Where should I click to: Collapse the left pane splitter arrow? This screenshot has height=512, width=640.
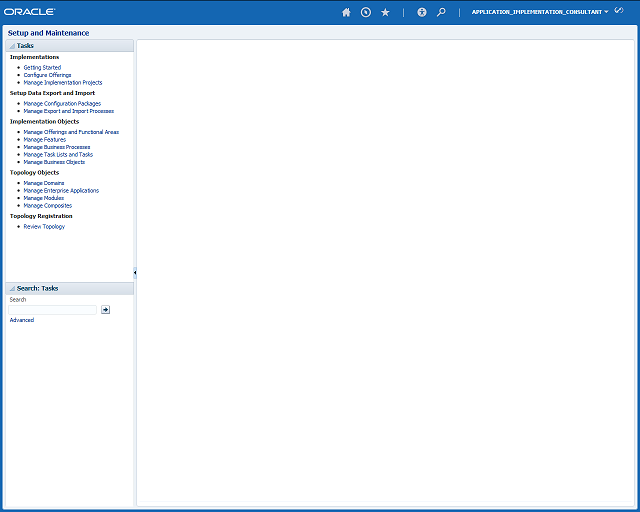point(135,272)
